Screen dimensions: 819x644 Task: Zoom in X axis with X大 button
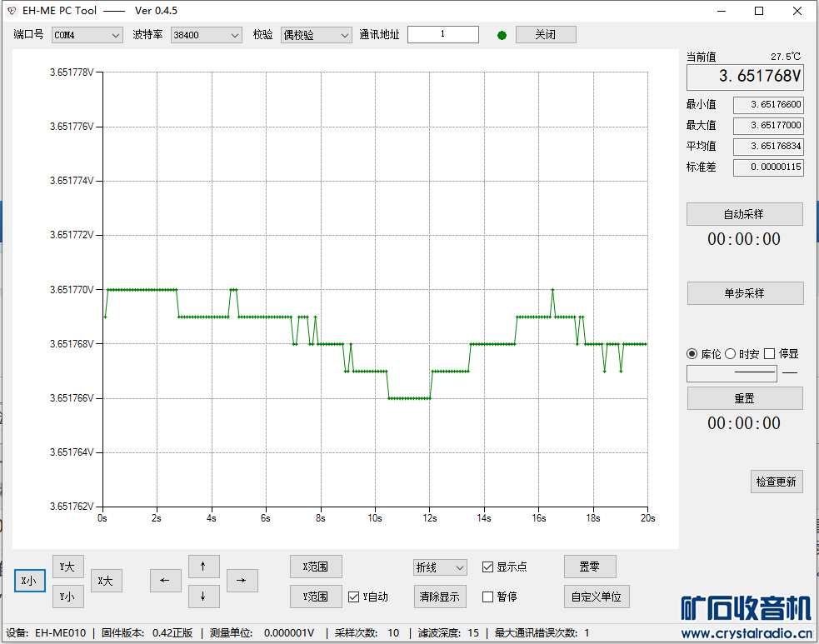[107, 581]
